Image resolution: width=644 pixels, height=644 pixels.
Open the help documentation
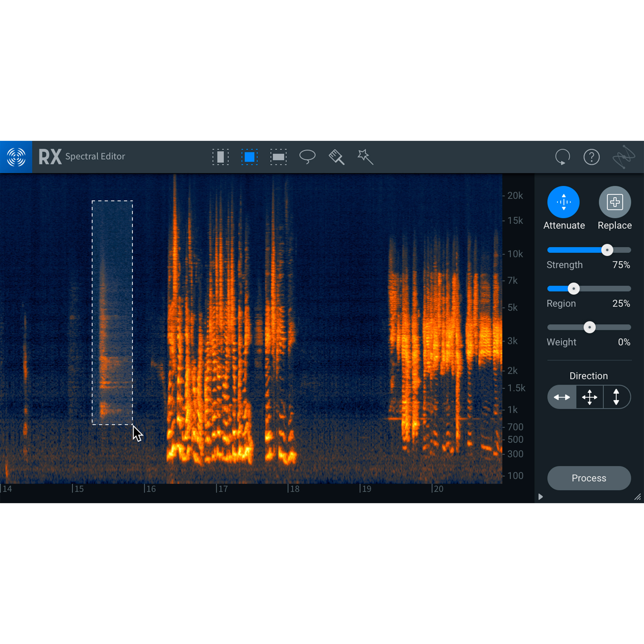[x=592, y=157]
